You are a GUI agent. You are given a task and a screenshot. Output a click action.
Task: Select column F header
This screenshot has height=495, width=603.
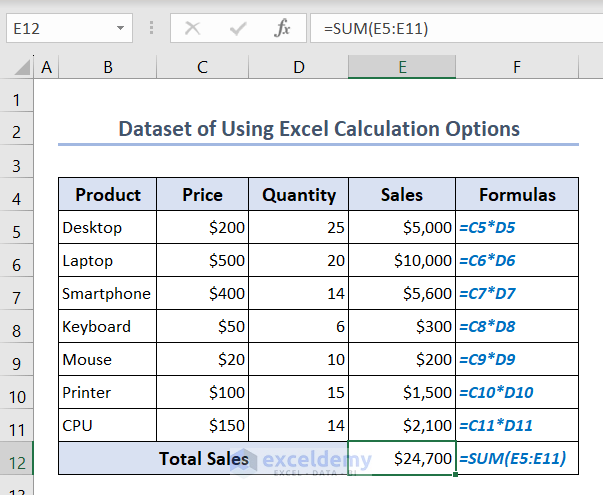tap(517, 68)
